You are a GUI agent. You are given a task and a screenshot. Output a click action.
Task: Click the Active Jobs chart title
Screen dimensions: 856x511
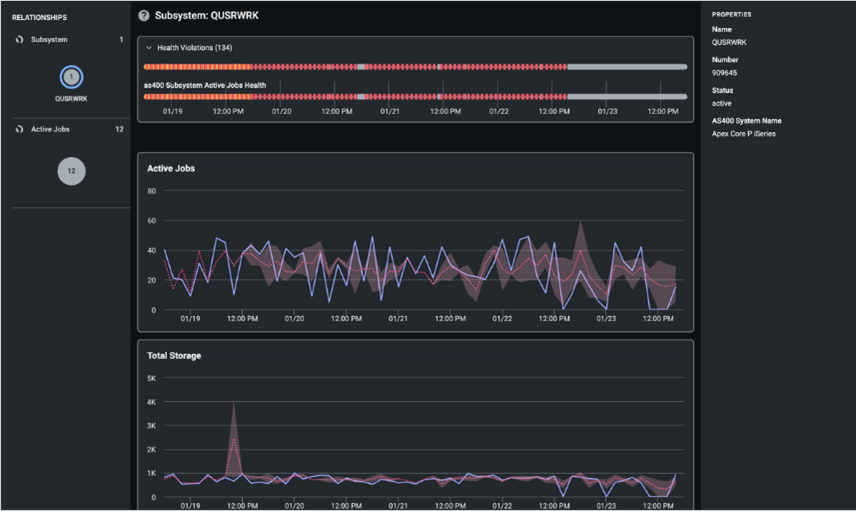pyautogui.click(x=171, y=169)
